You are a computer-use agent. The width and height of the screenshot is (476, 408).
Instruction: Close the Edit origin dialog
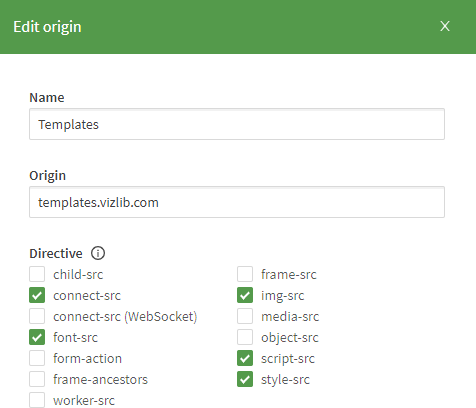[x=445, y=26]
